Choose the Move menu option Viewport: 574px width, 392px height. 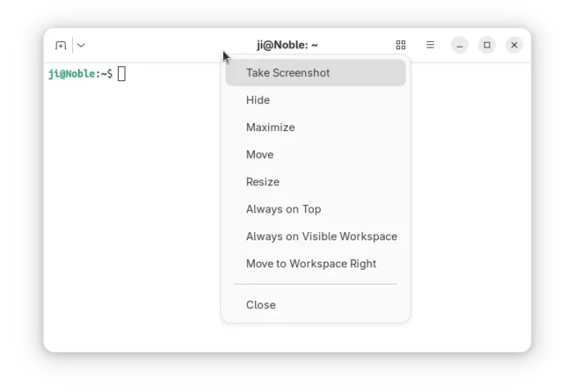point(316,154)
